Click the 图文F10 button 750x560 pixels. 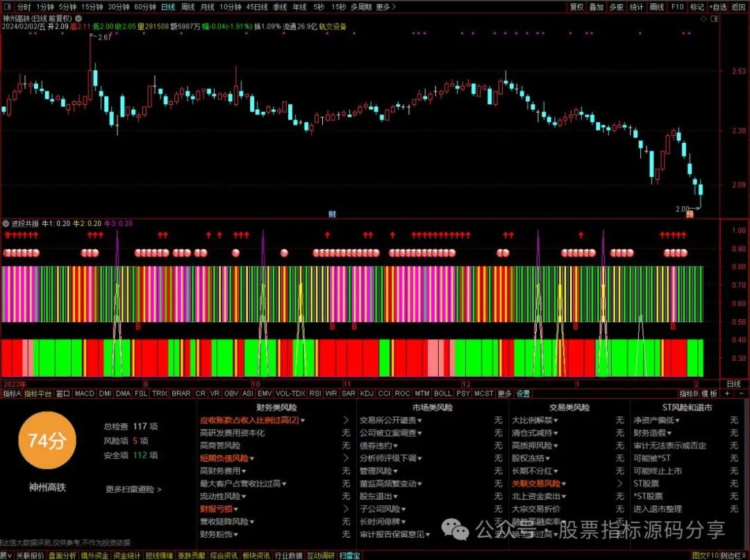706,555
